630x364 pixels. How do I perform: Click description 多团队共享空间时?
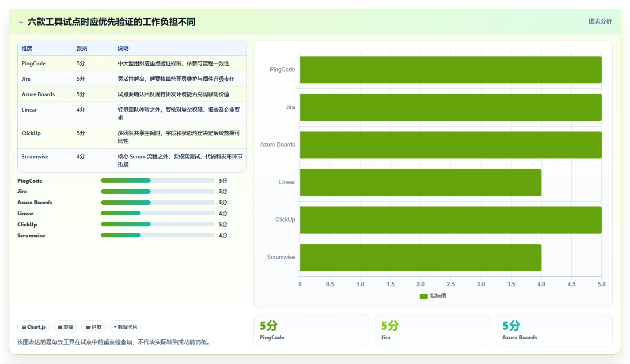179,137
